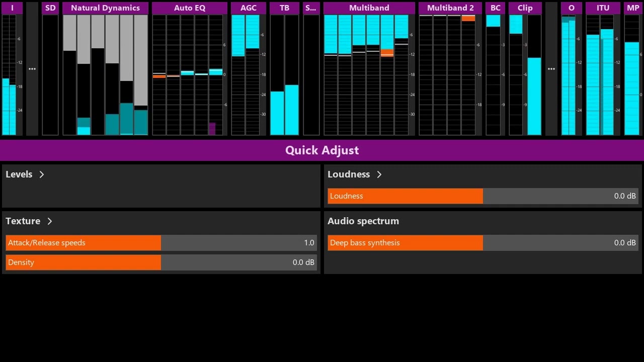
Task: Open the Multiband section
Action: point(369,8)
